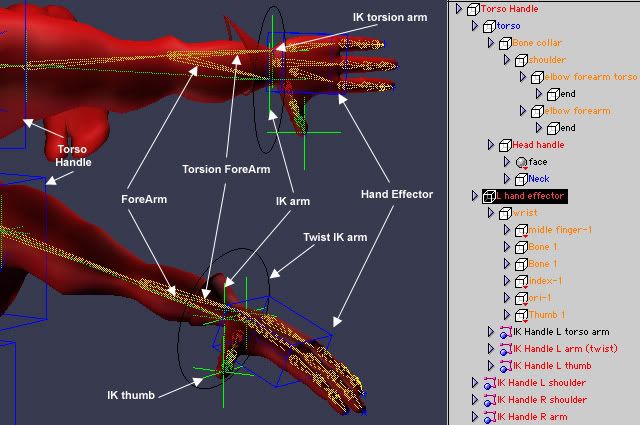Click the cube icon beside Neck
This screenshot has height=425, width=640.
click(521, 179)
